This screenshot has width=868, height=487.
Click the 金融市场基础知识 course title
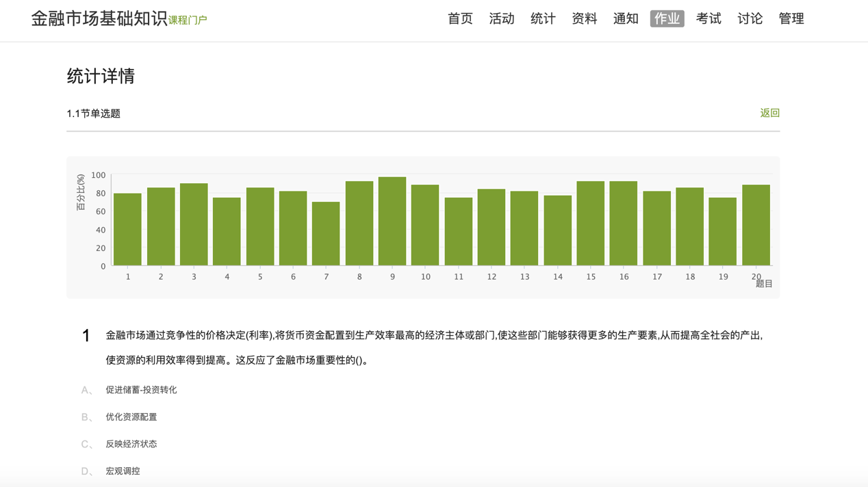[x=99, y=19]
